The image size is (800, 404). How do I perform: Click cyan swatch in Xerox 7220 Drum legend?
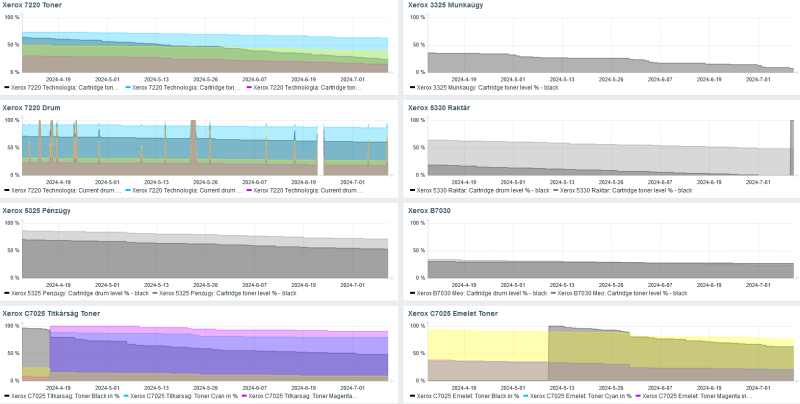[128, 191]
